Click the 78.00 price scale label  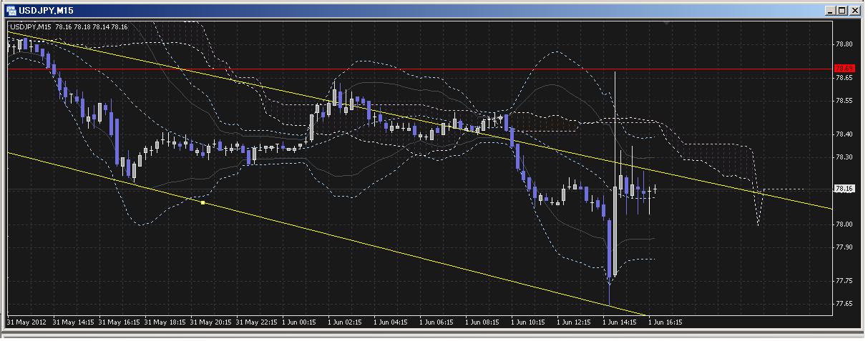[x=844, y=224]
